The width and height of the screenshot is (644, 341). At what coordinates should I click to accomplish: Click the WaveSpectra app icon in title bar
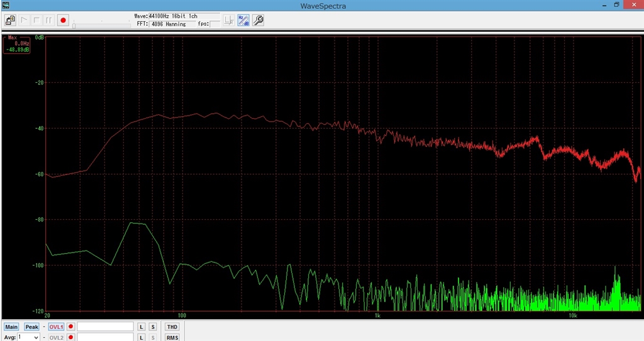pyautogui.click(x=5, y=5)
